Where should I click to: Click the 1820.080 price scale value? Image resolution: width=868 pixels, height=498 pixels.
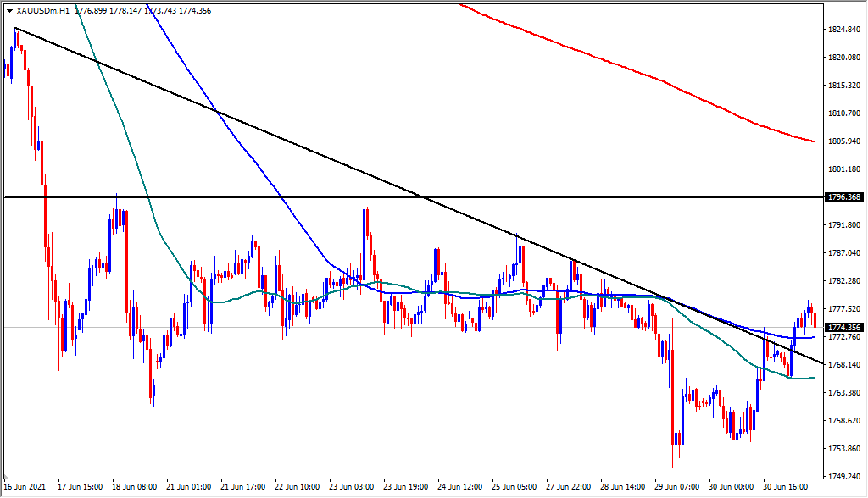(844, 57)
